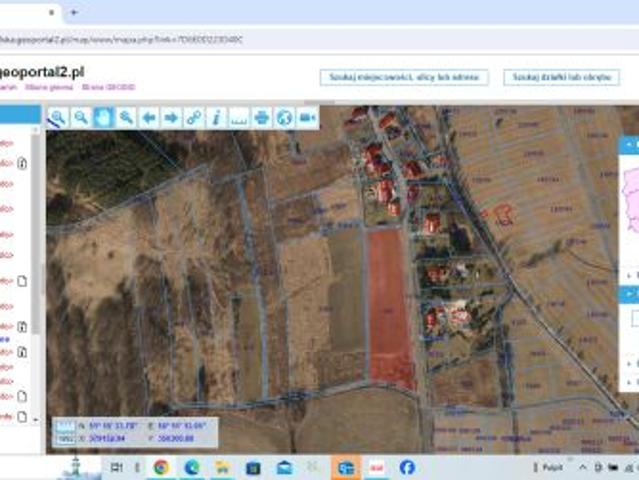Select the distance measure ruler tool
The image size is (639, 480).
pyautogui.click(x=239, y=118)
